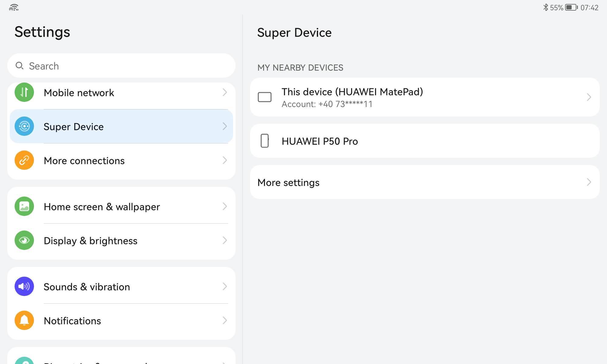Tap the orange More connections link icon

pyautogui.click(x=24, y=160)
